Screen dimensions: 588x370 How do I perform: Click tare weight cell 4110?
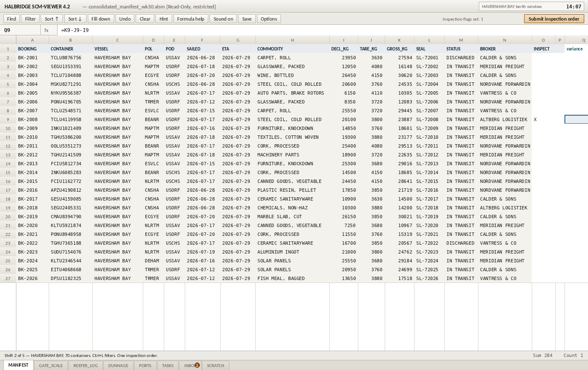point(371,93)
